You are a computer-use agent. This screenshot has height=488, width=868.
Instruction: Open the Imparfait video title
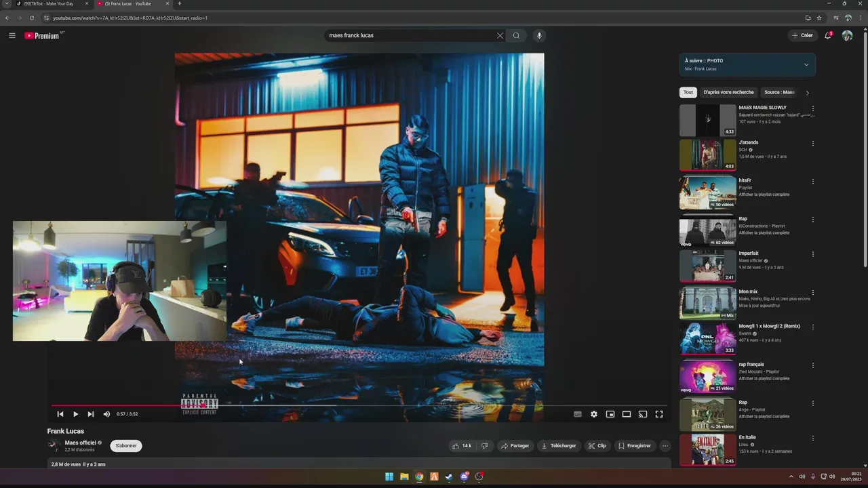749,253
